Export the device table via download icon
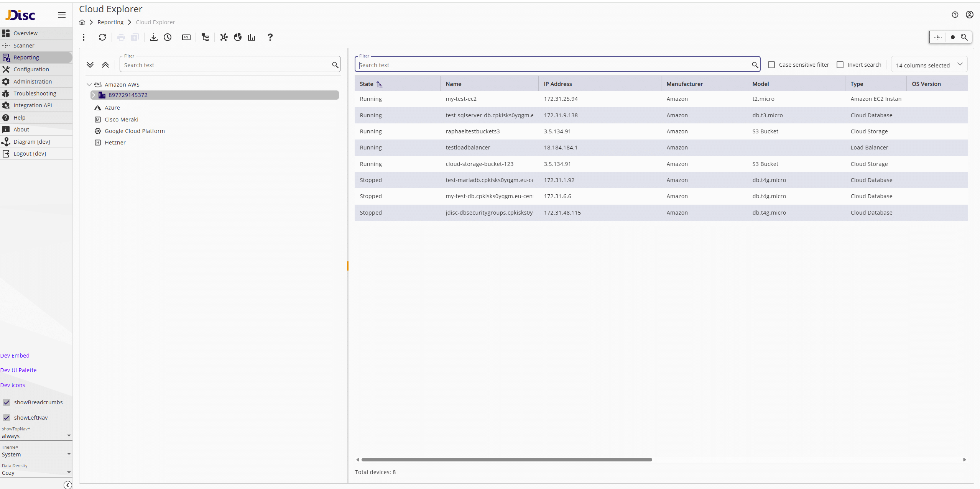Image resolution: width=980 pixels, height=489 pixels. click(153, 37)
